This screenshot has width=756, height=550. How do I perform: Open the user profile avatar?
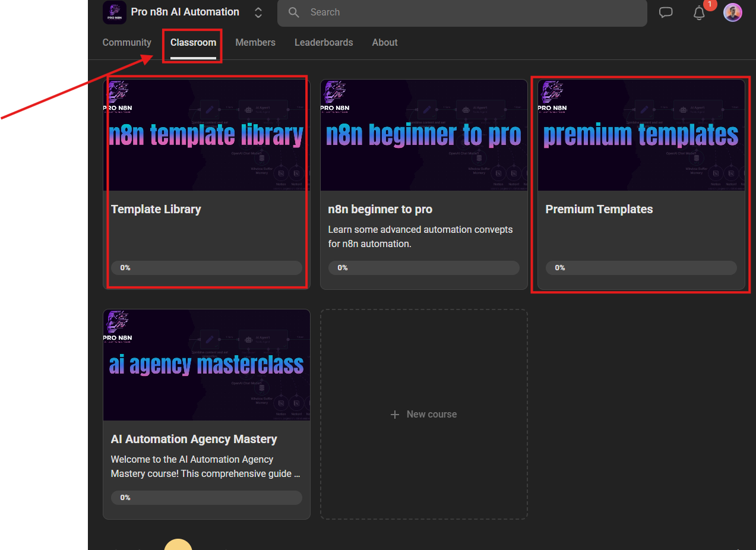click(x=733, y=12)
